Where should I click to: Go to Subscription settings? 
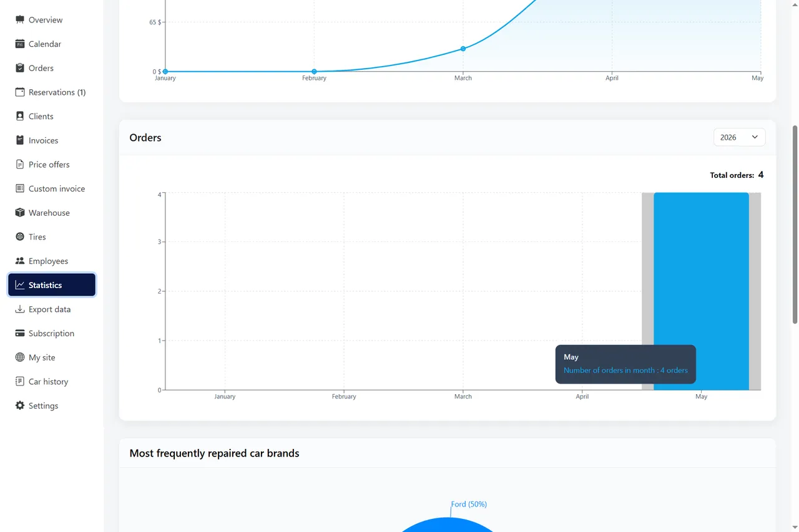(52, 334)
